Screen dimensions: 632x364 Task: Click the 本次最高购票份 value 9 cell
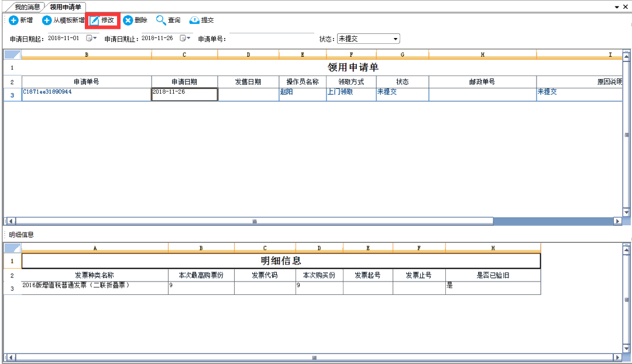(201, 288)
